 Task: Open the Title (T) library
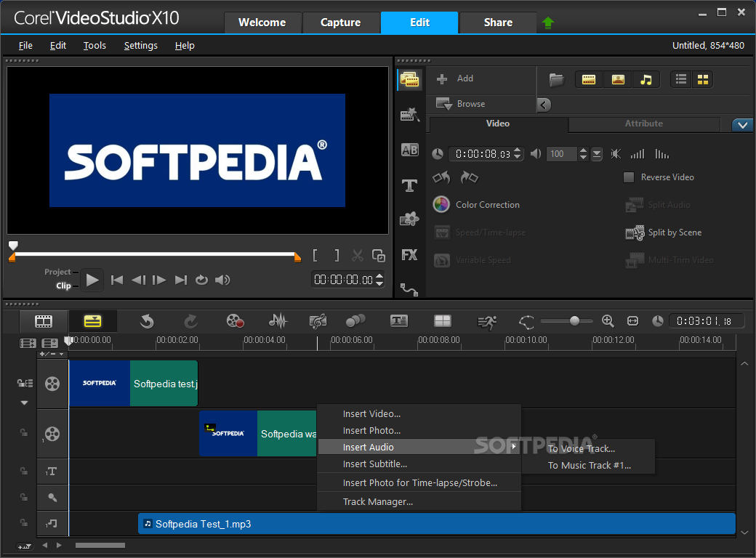(409, 185)
